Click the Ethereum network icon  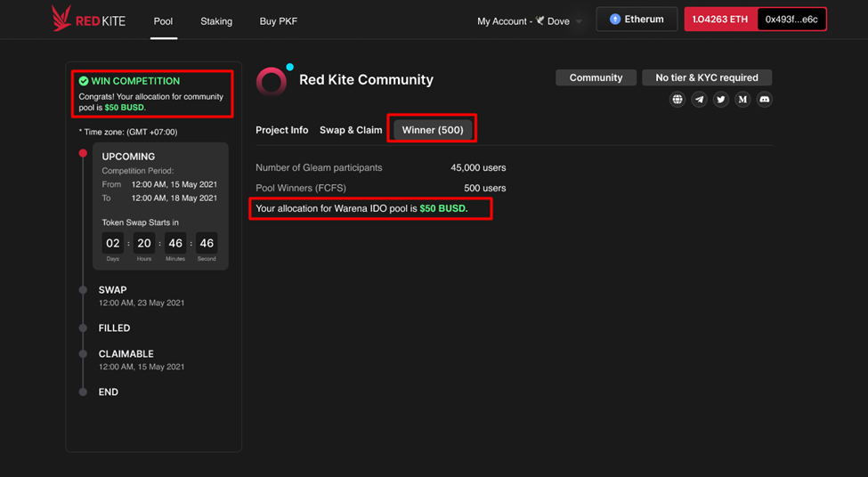coord(615,20)
